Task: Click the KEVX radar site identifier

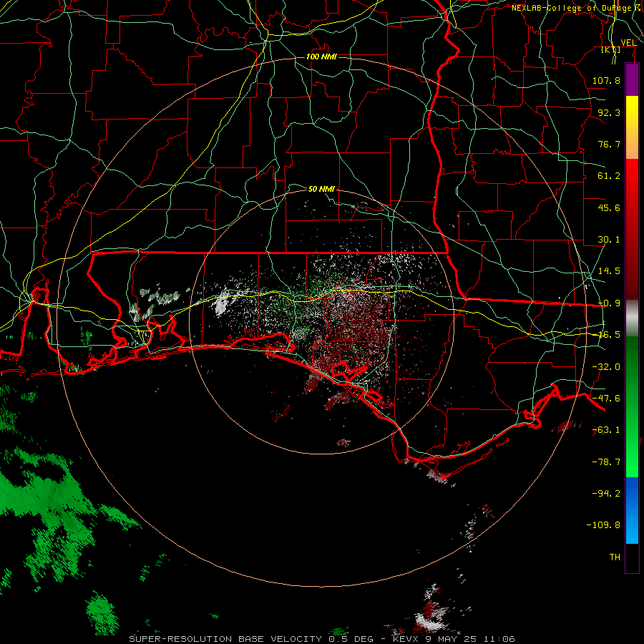Action: click(406, 639)
